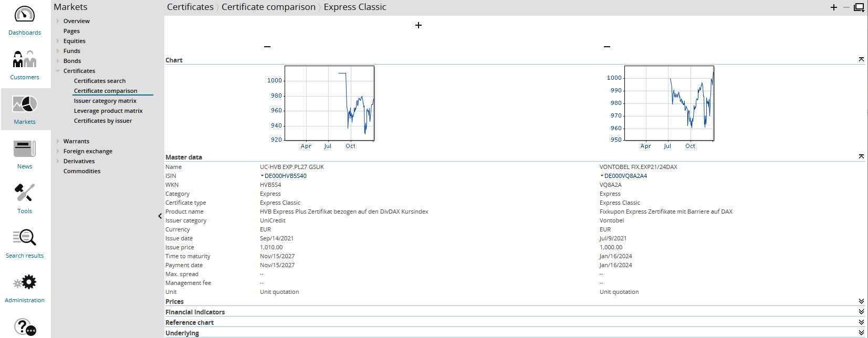Expand the Prices section

(x=861, y=301)
